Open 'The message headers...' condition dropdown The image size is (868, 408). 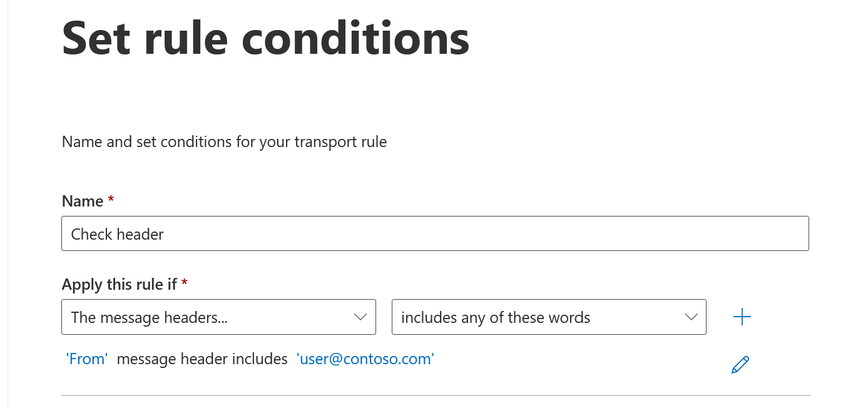pyautogui.click(x=218, y=317)
